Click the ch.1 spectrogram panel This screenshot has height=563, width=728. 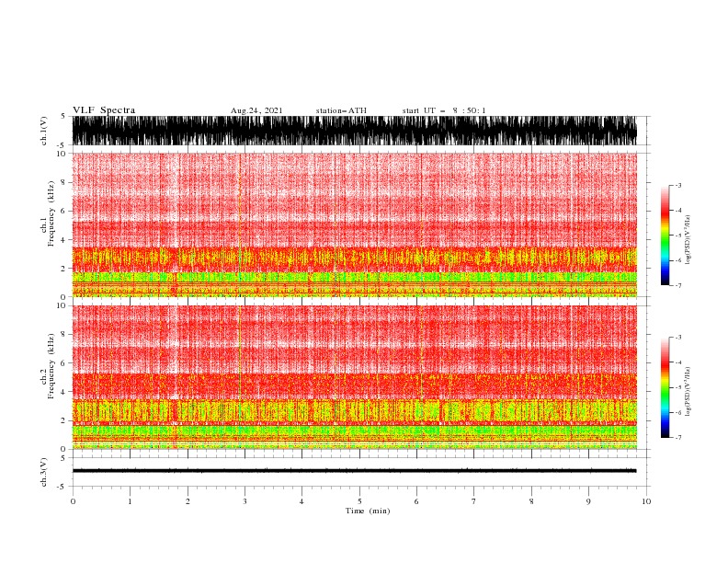[x=354, y=224]
